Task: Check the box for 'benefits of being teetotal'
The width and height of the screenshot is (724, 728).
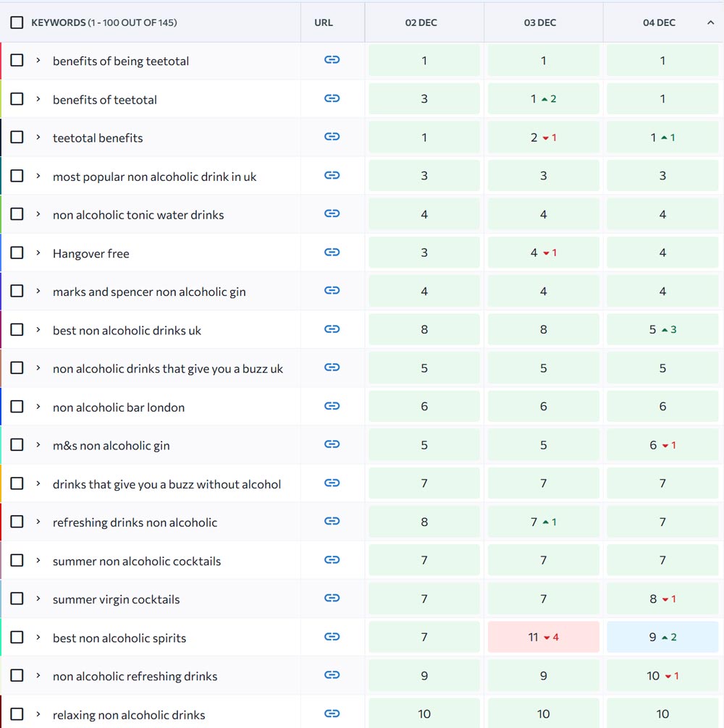Action: tap(17, 60)
